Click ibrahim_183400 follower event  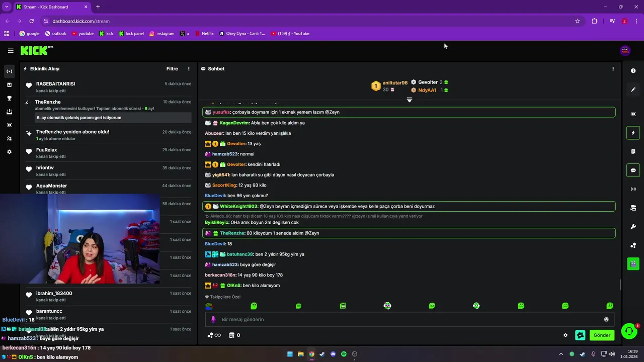click(54, 294)
